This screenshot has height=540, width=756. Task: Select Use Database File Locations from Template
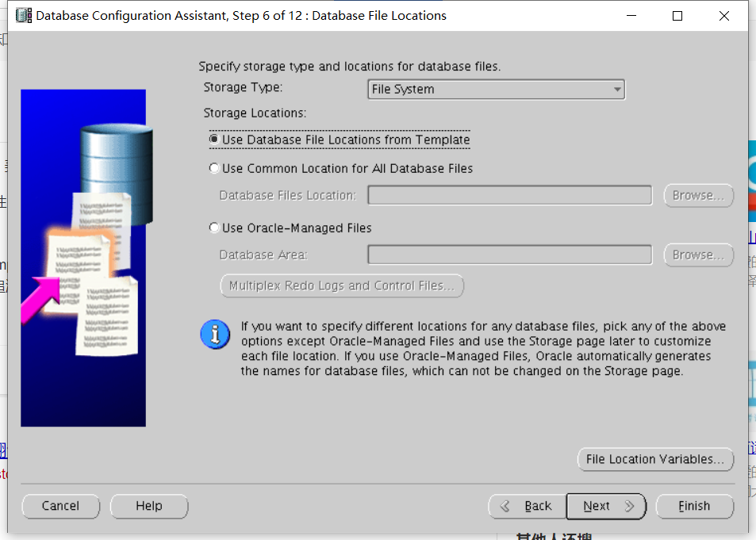(340, 140)
